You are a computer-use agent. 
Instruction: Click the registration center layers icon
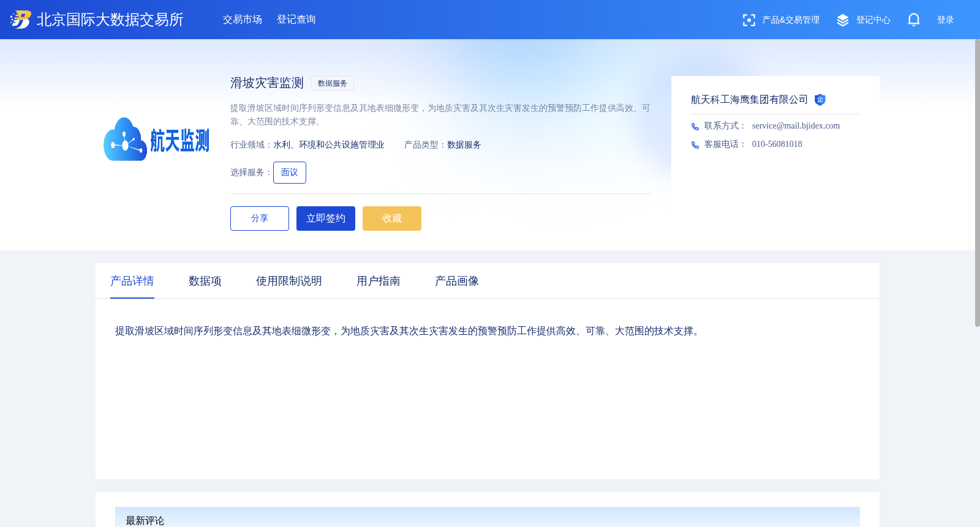point(843,20)
